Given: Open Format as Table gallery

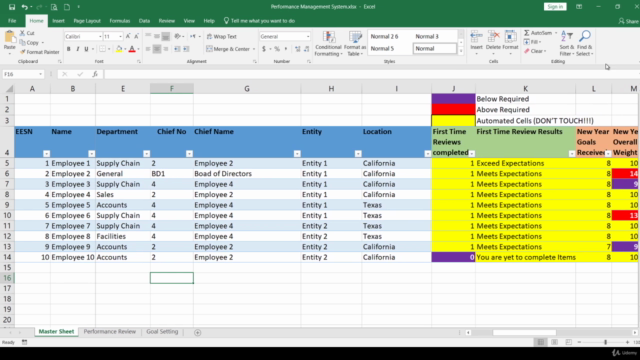Looking at the screenshot, I should point(355,43).
